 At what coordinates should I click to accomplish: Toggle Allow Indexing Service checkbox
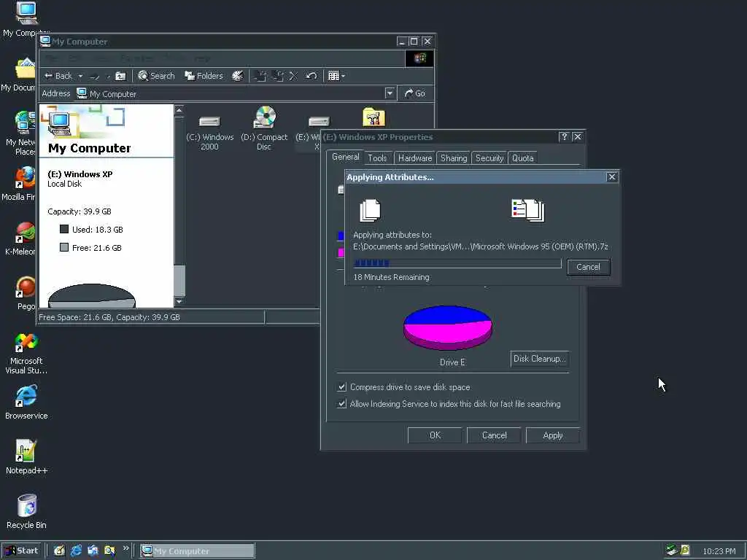(x=341, y=404)
